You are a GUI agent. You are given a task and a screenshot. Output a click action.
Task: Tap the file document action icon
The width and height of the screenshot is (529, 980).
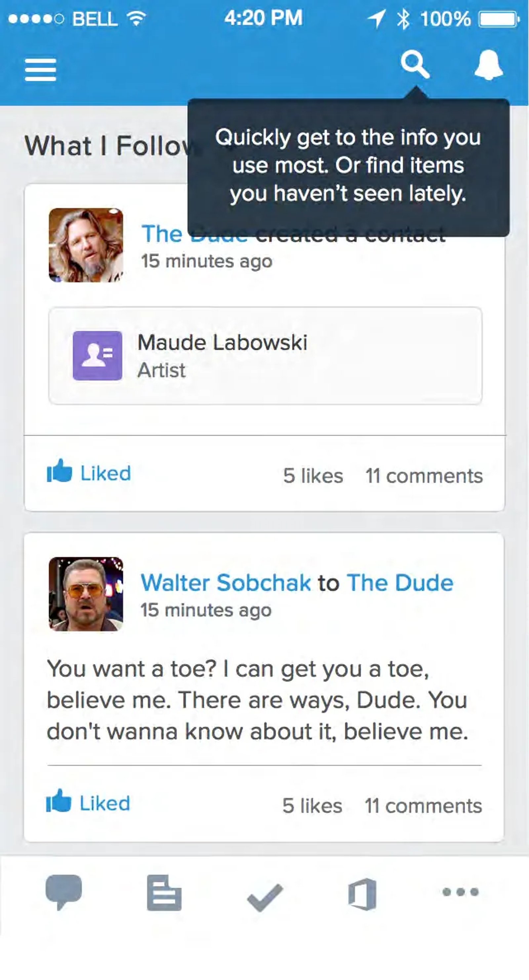click(x=164, y=892)
